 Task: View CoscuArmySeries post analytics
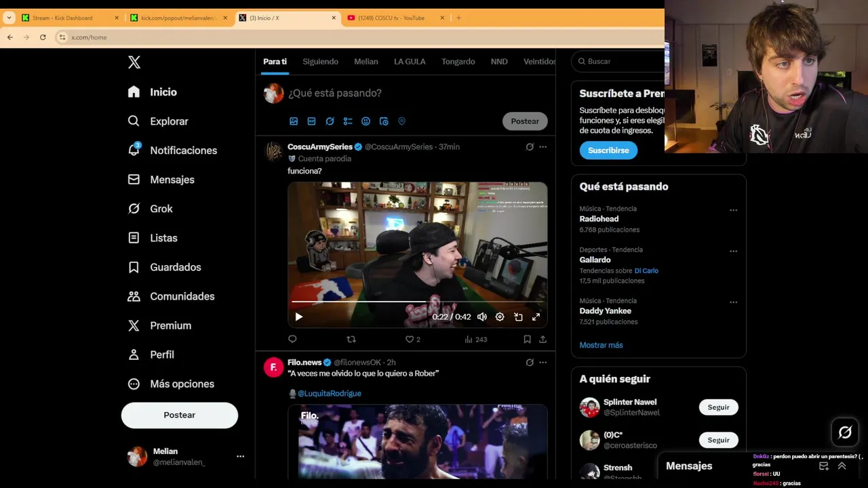pos(476,340)
